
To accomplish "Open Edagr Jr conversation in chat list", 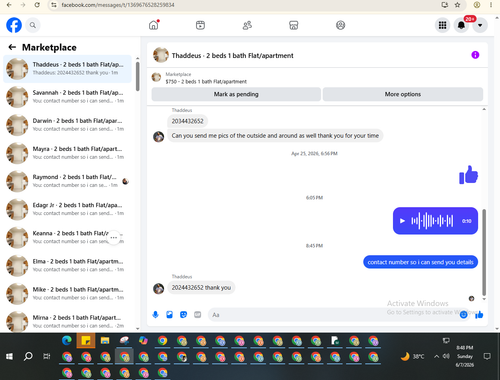I will pos(67,209).
